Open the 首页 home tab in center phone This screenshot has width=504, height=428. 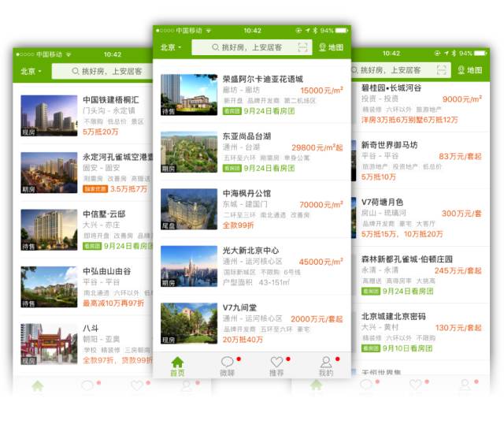[177, 367]
